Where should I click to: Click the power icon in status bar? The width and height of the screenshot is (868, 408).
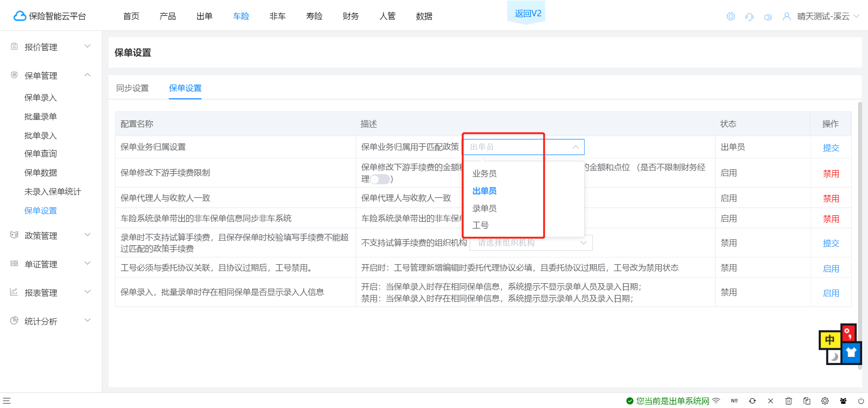tap(861, 401)
